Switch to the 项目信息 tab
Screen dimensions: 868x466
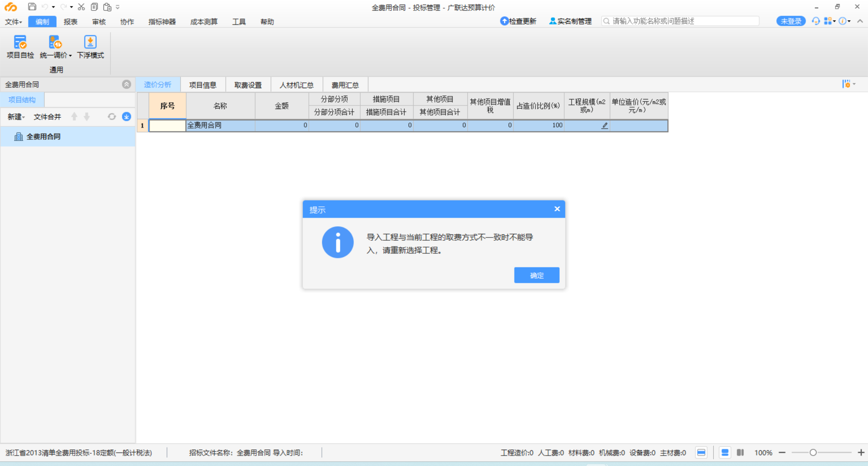(203, 85)
